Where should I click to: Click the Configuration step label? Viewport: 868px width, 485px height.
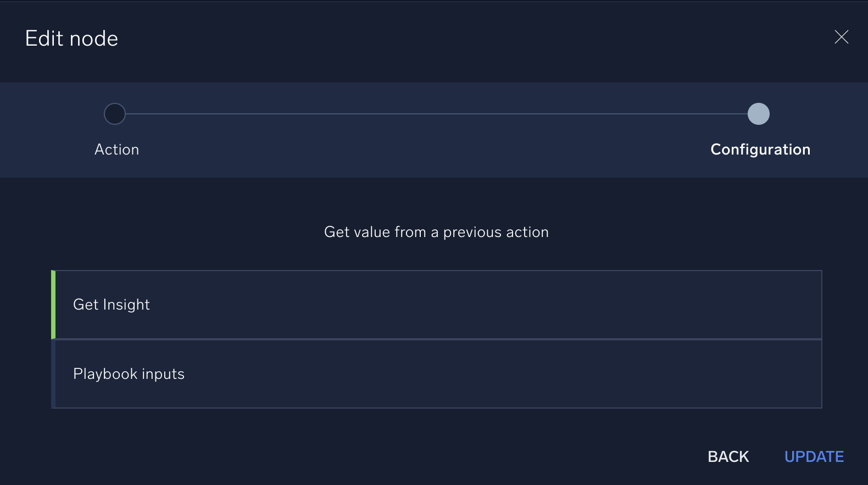click(x=760, y=149)
